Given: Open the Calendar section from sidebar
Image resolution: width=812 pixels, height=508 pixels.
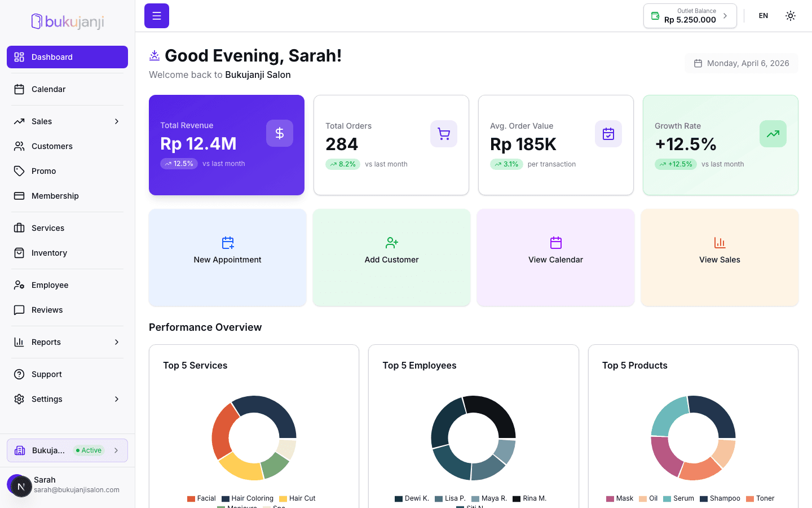Looking at the screenshot, I should pos(48,89).
